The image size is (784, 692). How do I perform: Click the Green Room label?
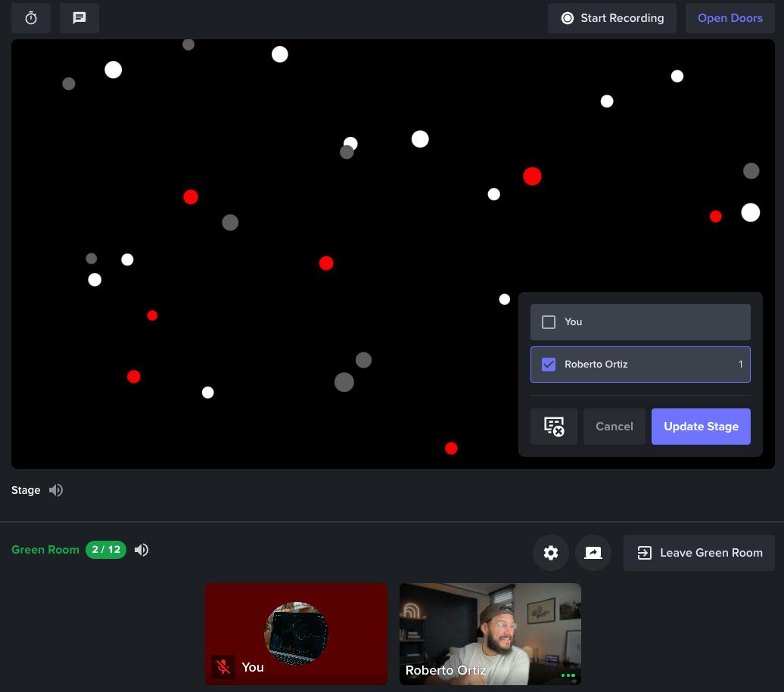(x=45, y=550)
